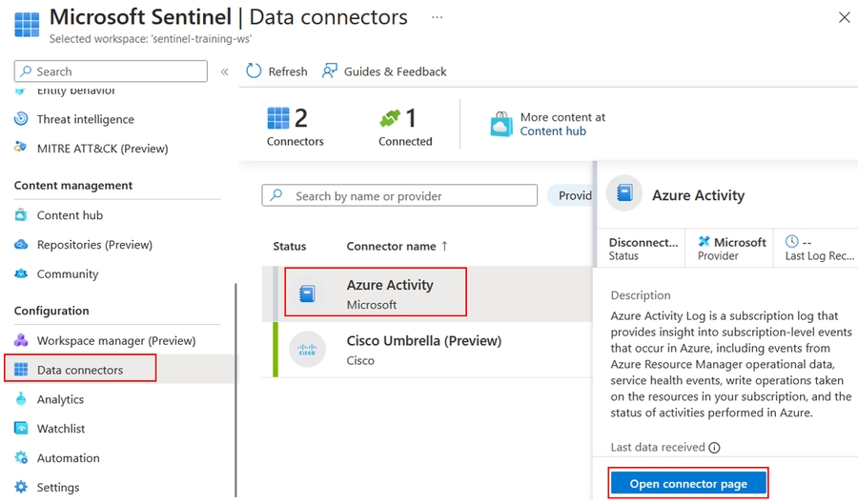Click the Content hub bag icon in sidebar
This screenshot has height=504, width=858.
pos(21,215)
